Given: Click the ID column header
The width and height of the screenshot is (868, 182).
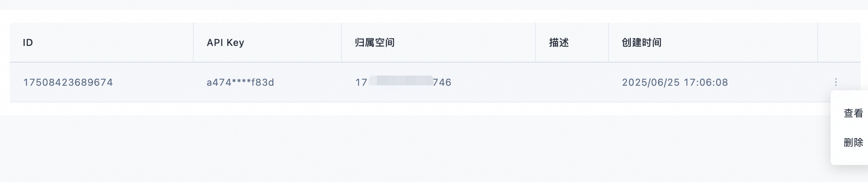Looking at the screenshot, I should click(x=28, y=43).
